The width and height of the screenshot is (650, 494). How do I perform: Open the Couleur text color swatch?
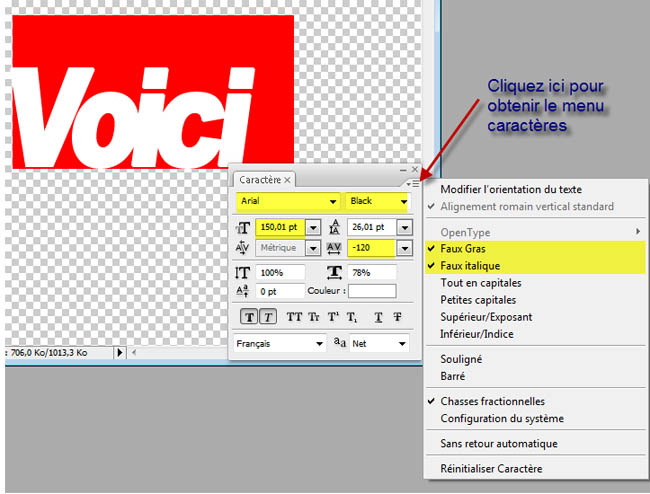pyautogui.click(x=372, y=291)
